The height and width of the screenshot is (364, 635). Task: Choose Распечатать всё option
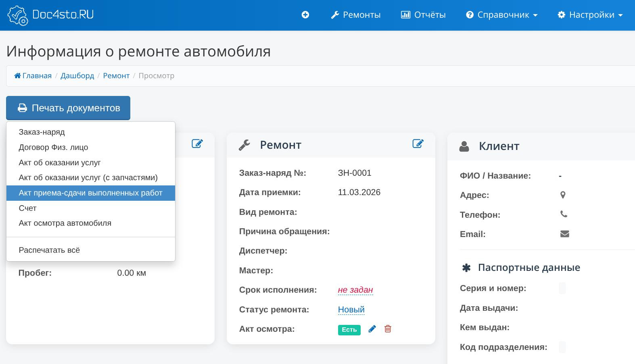pyautogui.click(x=91, y=250)
